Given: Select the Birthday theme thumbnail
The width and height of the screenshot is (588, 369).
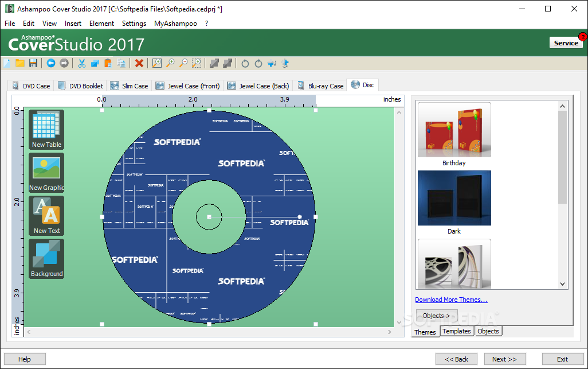Looking at the screenshot, I should click(x=454, y=130).
